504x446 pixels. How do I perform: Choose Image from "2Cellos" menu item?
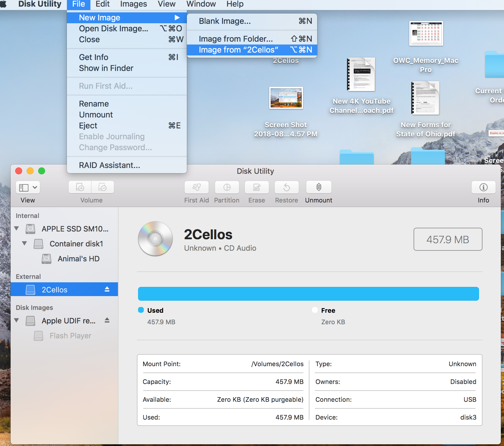(252, 50)
